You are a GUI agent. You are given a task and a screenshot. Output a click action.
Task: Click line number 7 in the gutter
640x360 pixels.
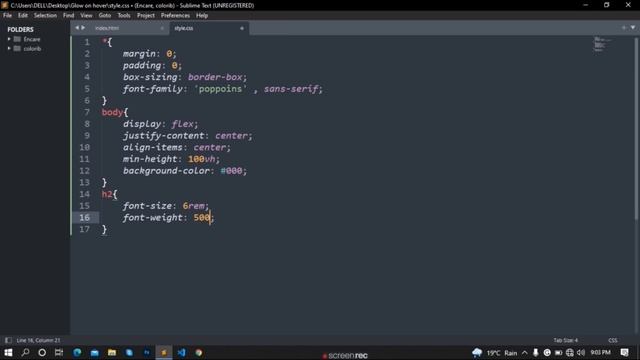coord(87,112)
